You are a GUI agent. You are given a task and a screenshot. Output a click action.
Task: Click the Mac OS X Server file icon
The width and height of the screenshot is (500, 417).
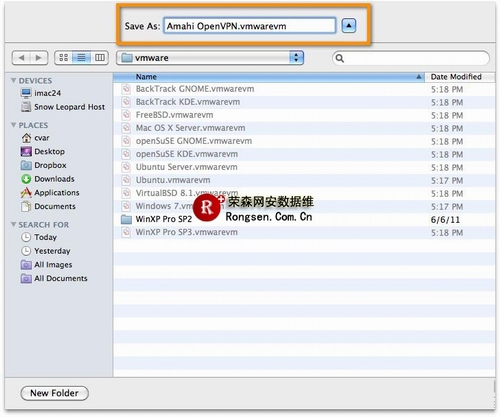(126, 128)
